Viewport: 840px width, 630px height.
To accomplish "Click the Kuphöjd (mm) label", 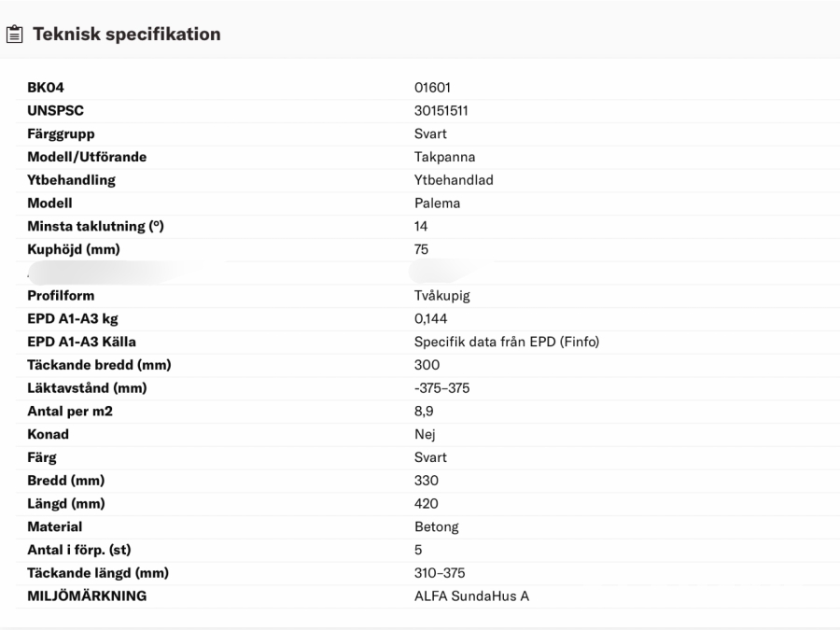I will pyautogui.click(x=74, y=249).
